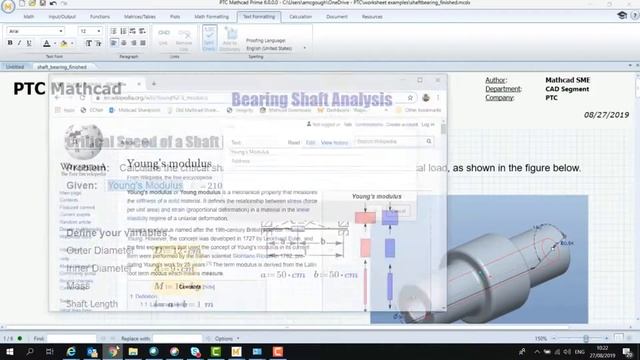
Task: Switch to the Untitled worksheet tab
Action: pyautogui.click(x=15, y=67)
